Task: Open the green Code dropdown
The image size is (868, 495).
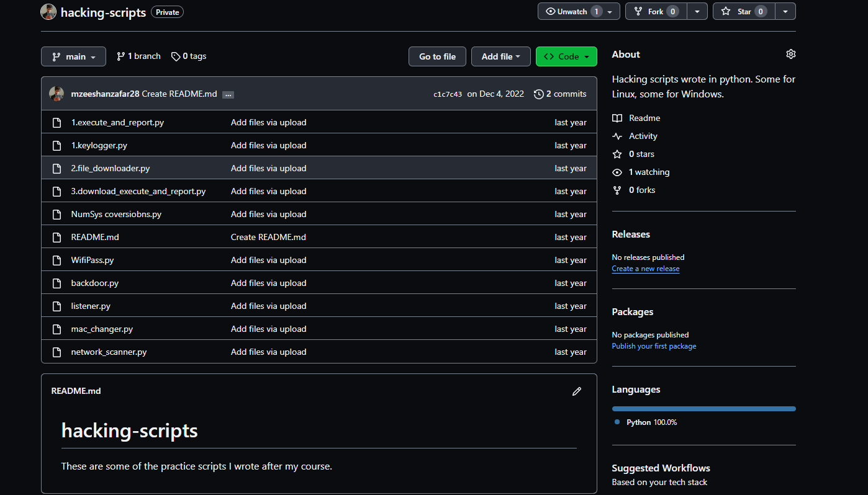Action: pos(566,56)
